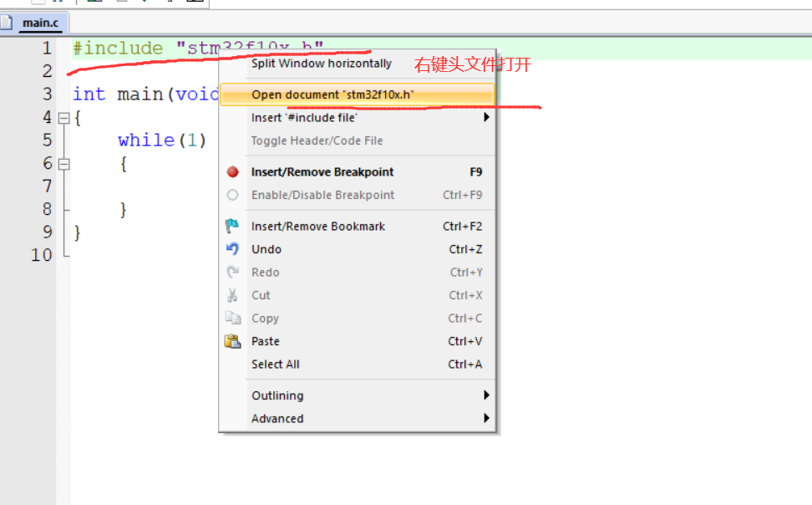The width and height of the screenshot is (812, 505).
Task: Click line number 1 in the margin
Action: (47, 48)
